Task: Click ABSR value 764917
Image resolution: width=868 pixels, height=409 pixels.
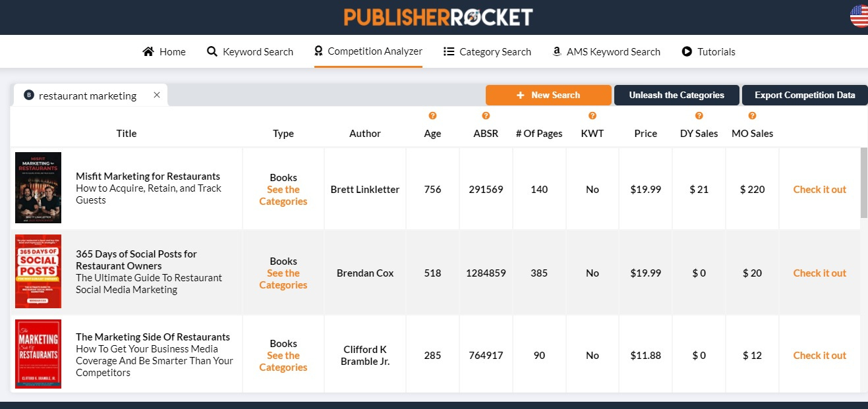Action: point(486,355)
